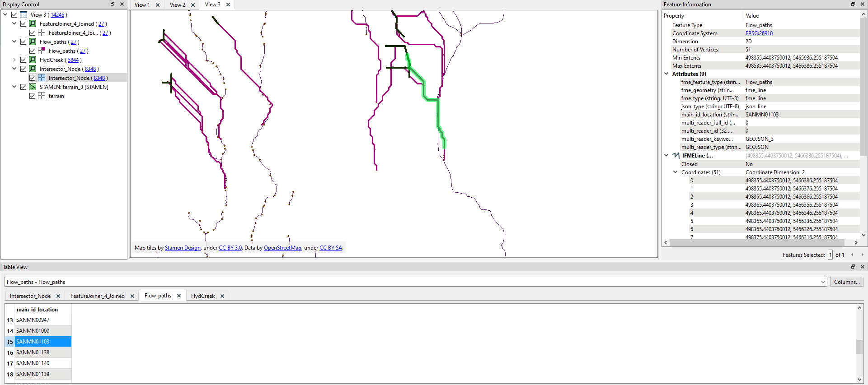Close the Display Control panel

(x=122, y=4)
